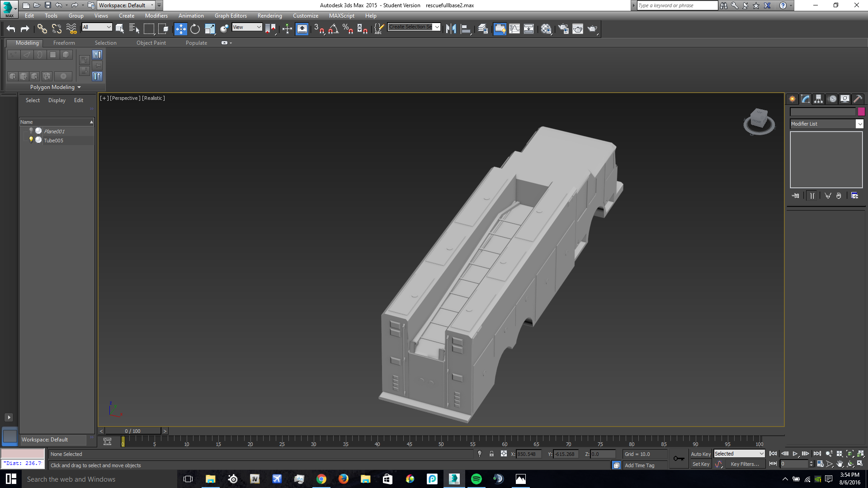This screenshot has height=488, width=868.
Task: Open the Utilities hammer panel tab
Action: pyautogui.click(x=858, y=99)
